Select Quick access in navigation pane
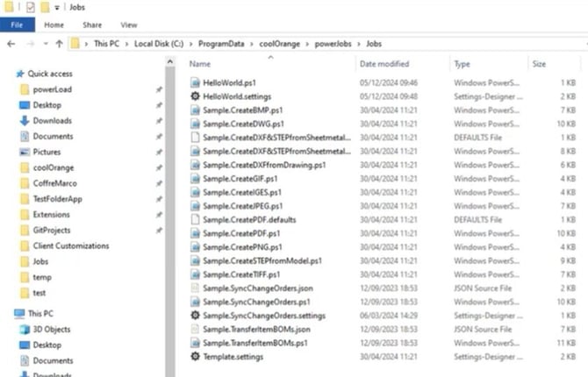Viewport: 588px width, 377px height. [x=50, y=74]
